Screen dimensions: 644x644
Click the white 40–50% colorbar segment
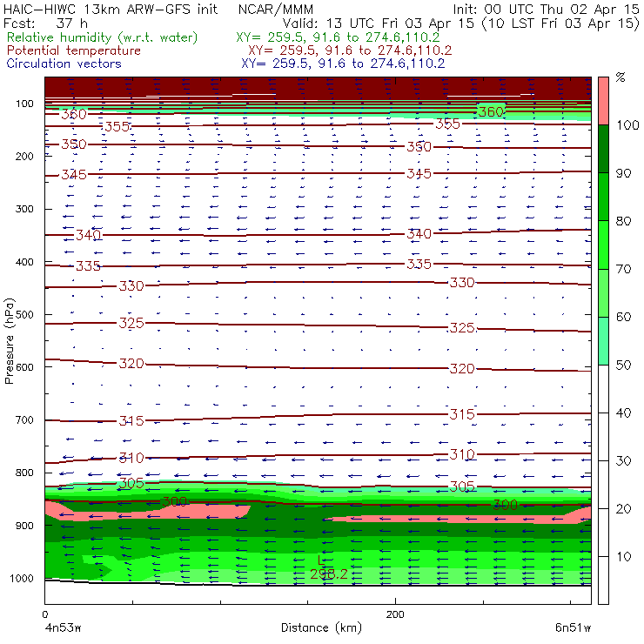[x=603, y=389]
